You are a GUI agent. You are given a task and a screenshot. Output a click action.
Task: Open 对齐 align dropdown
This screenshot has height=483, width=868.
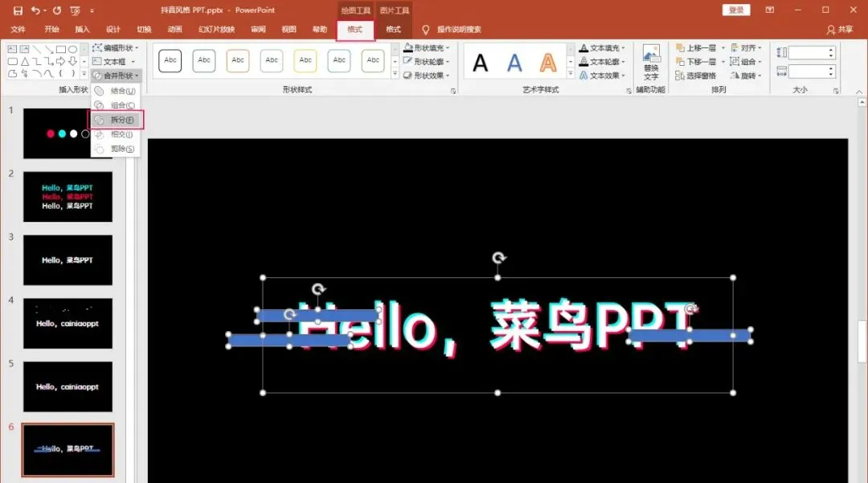[746, 47]
